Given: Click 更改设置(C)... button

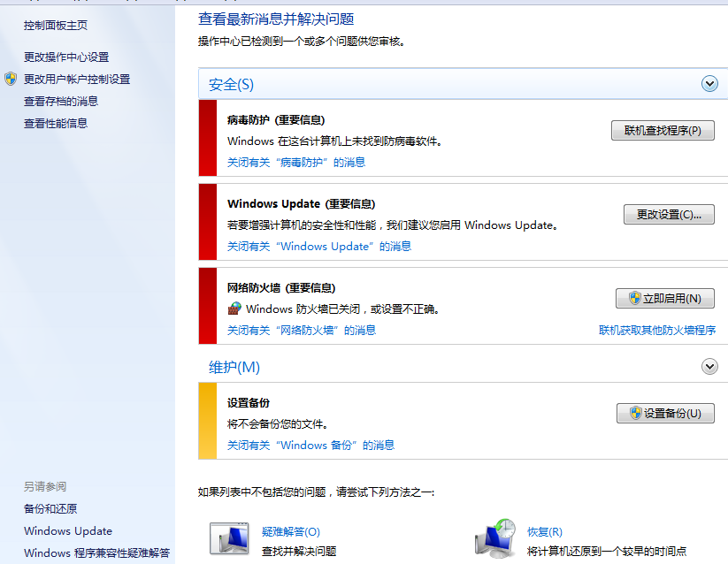Looking at the screenshot, I should (669, 214).
